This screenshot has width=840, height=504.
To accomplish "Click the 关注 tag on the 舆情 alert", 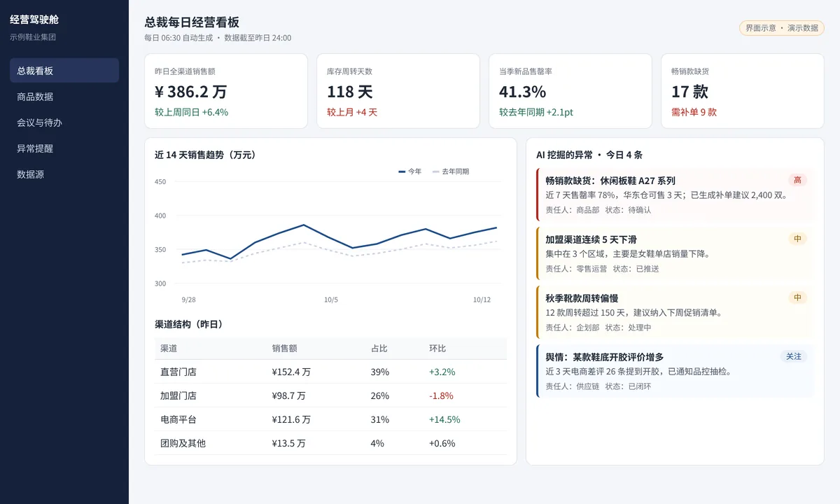I will [794, 356].
